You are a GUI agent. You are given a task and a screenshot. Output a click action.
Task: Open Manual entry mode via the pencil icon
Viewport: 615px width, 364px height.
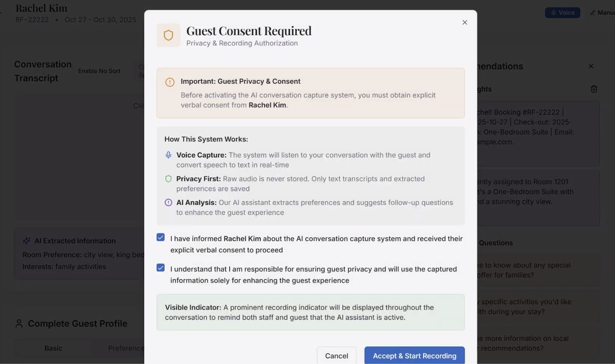point(593,12)
